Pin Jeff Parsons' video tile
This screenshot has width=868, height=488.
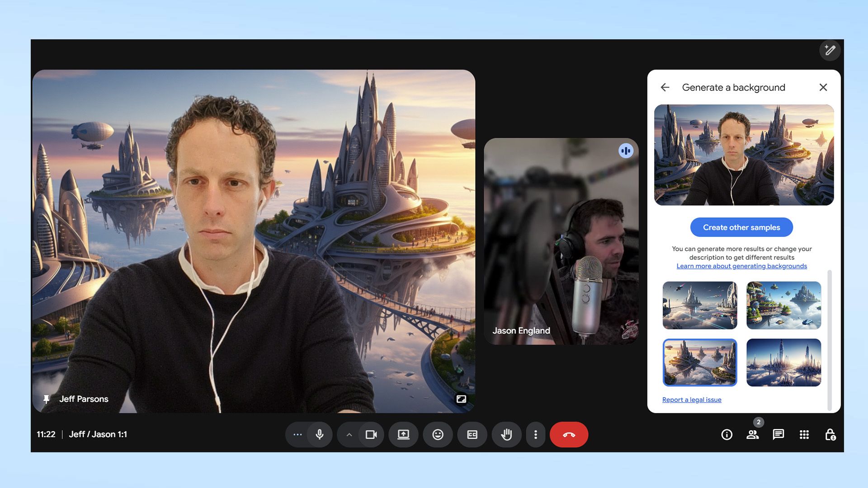tap(47, 399)
